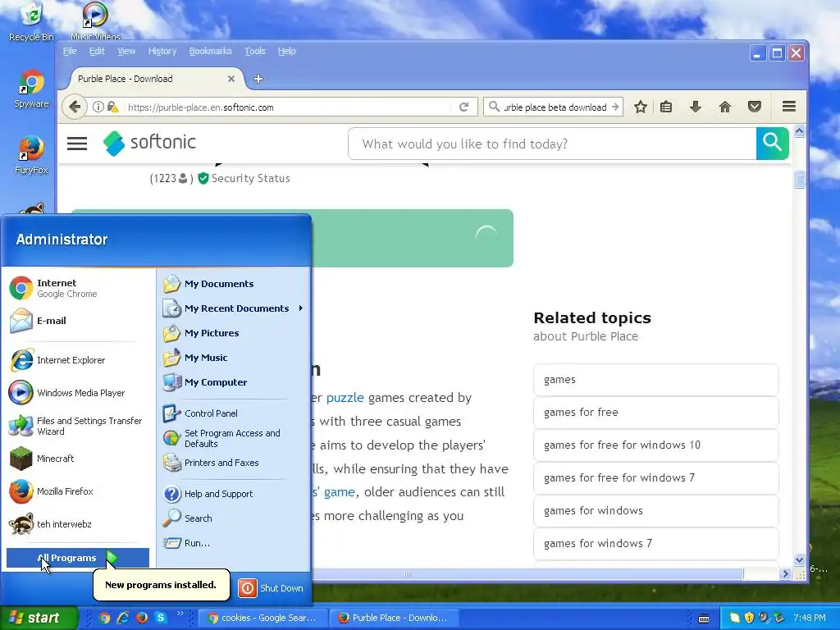840x630 pixels.
Task: Reload the page with the refresh icon
Action: coord(464,107)
